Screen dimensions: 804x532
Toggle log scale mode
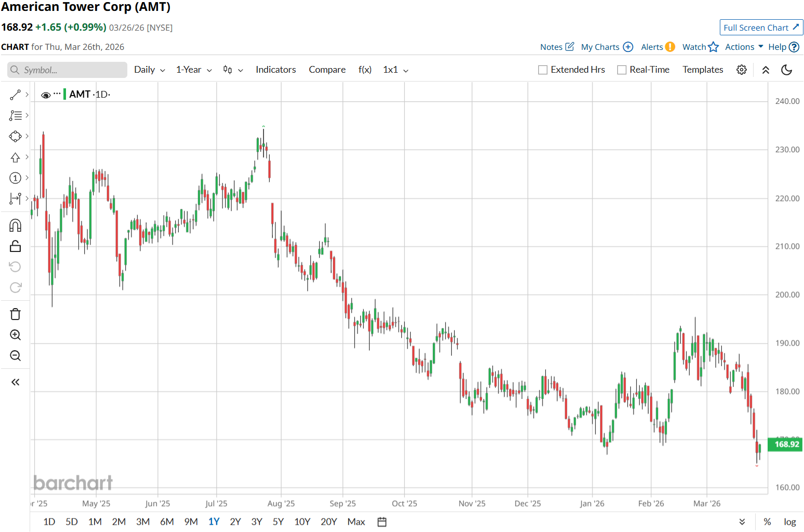pos(790,522)
